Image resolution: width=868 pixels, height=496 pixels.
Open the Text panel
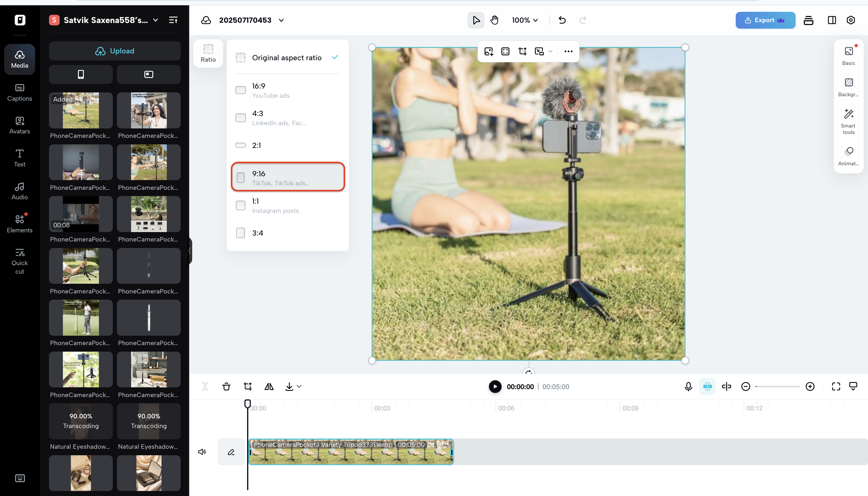pos(19,157)
